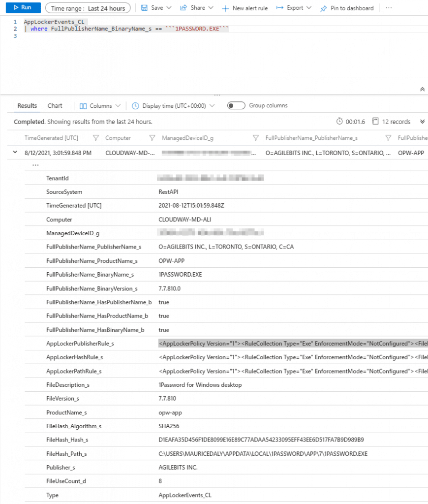Screen dimensions: 428x504
Task: Expand the Export dropdown chevron
Action: [x=309, y=8]
